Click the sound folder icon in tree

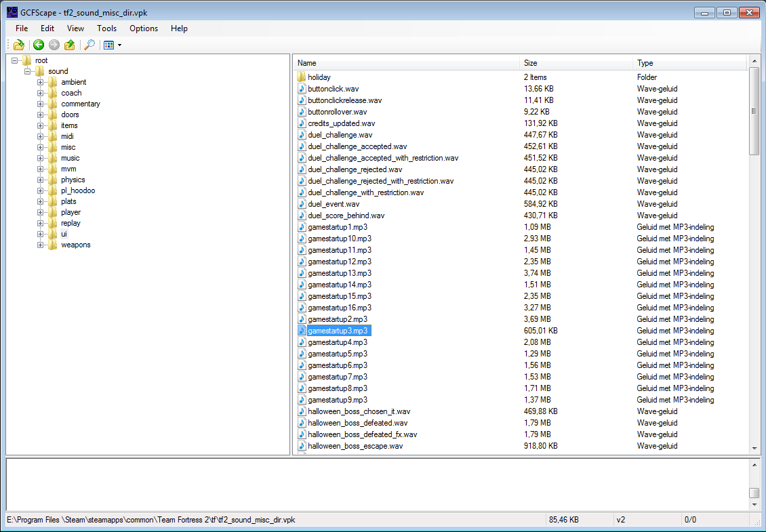(x=39, y=71)
